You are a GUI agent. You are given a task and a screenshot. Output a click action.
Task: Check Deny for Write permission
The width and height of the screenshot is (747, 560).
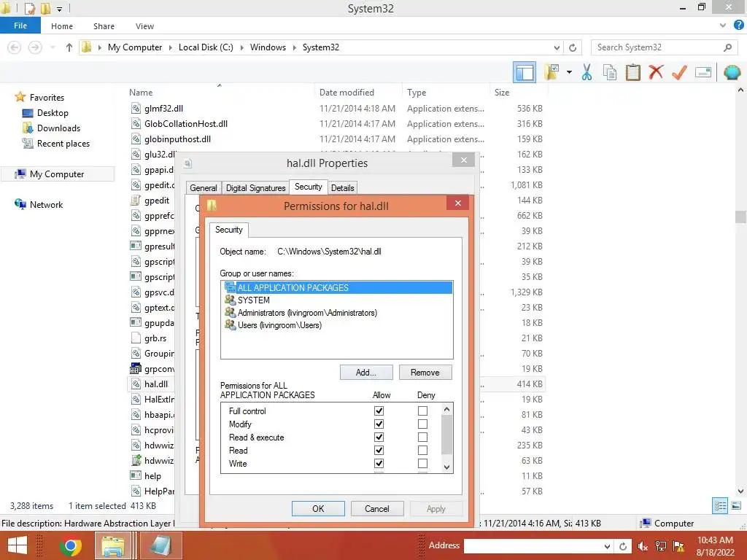(422, 463)
